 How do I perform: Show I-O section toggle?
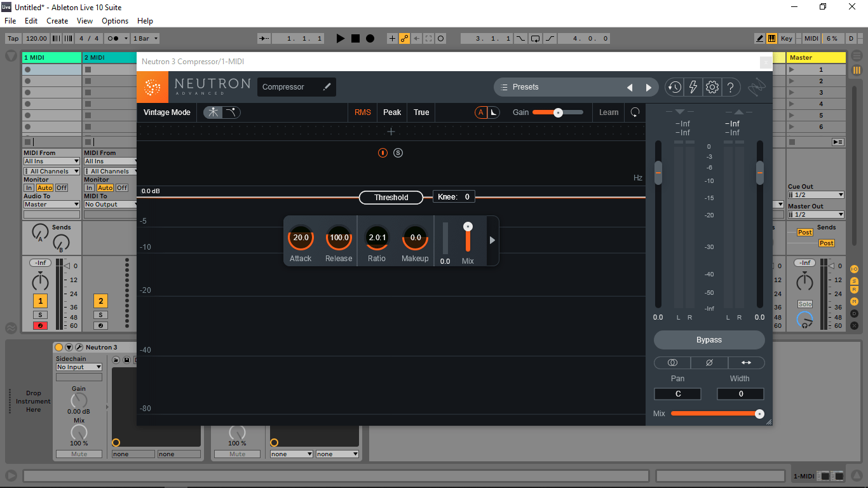coord(854,269)
